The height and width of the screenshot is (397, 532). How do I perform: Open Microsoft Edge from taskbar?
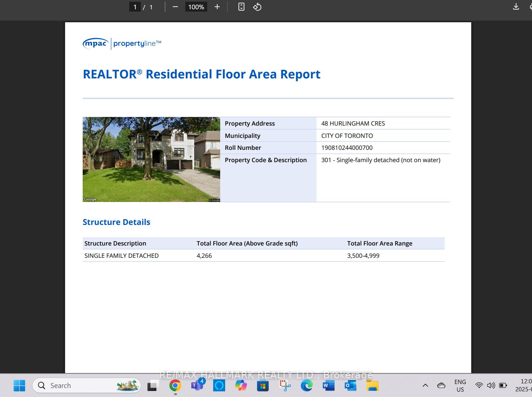tap(307, 385)
